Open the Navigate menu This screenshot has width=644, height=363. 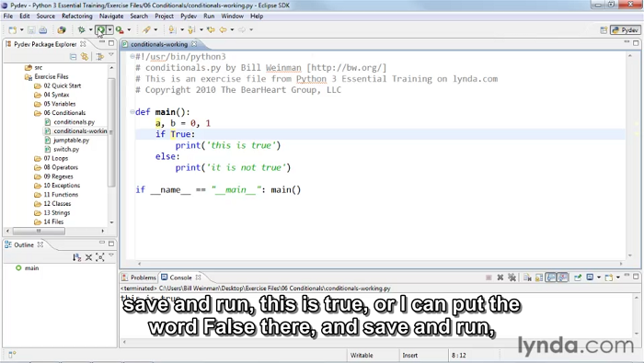111,16
